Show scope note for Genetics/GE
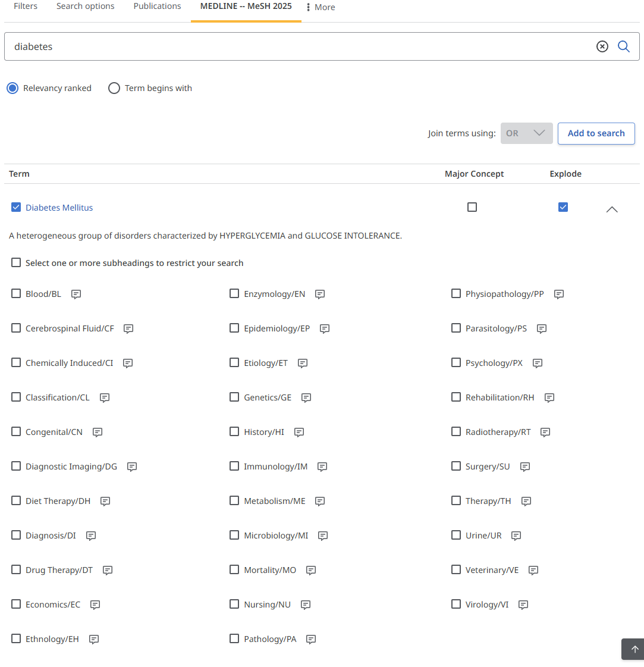644x667 pixels. coord(306,397)
